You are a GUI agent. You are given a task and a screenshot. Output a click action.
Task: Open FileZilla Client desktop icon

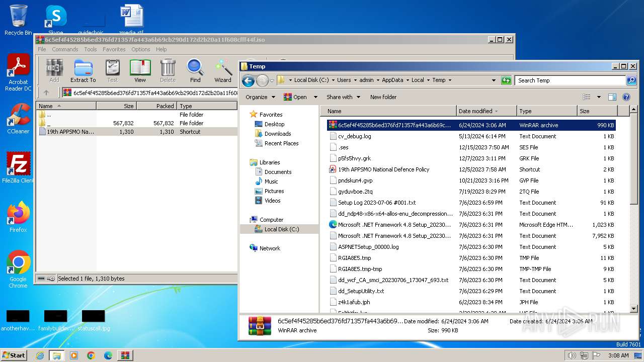pos(18,167)
